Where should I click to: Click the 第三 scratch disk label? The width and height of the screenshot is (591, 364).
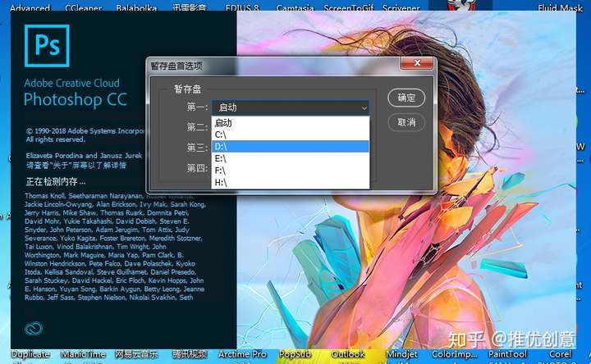(198, 148)
